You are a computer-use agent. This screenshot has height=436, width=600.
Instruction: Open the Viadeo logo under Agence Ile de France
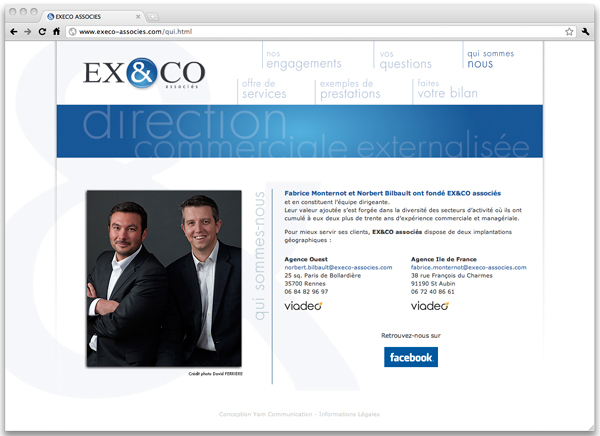click(x=430, y=305)
